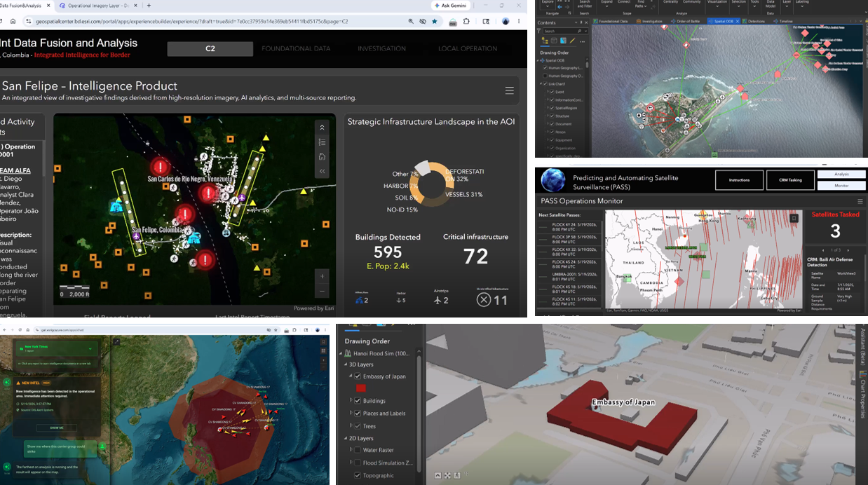Click the Contents filter funnel icon

click(x=539, y=31)
